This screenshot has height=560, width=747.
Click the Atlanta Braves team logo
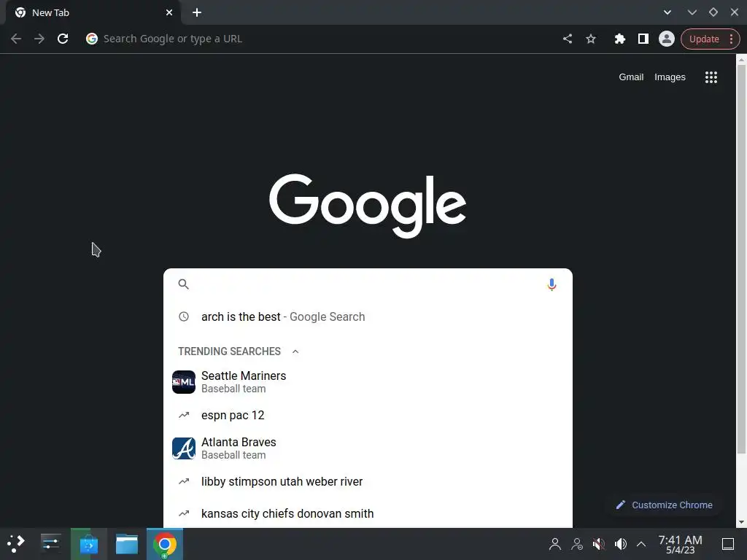(x=183, y=448)
